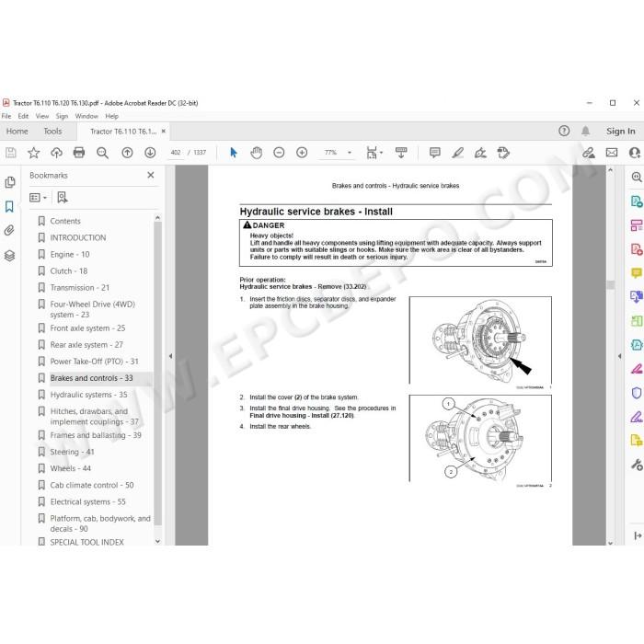Upload the file to cloud storage
644x644 pixels.
coord(56,153)
